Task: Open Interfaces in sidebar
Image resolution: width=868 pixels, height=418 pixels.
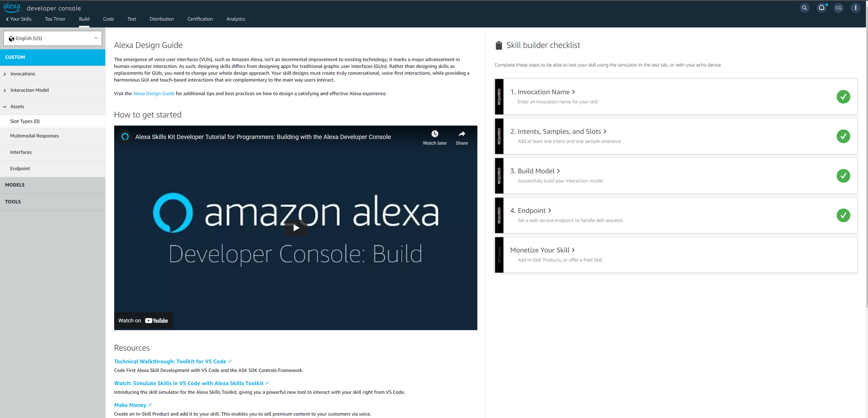Action: (53, 153)
